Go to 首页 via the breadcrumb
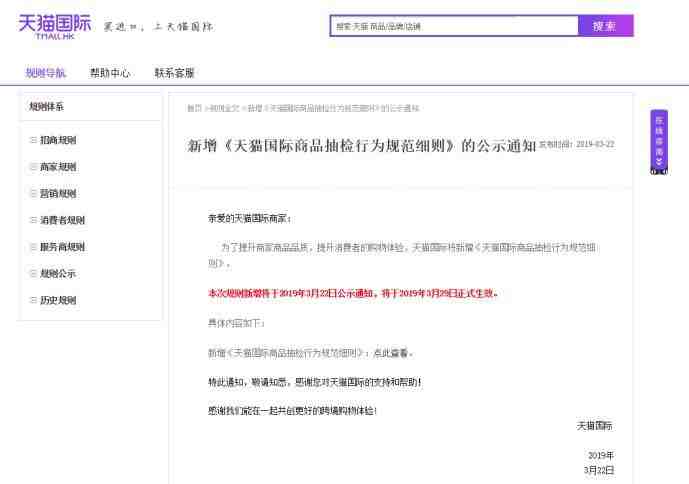 tap(194, 108)
